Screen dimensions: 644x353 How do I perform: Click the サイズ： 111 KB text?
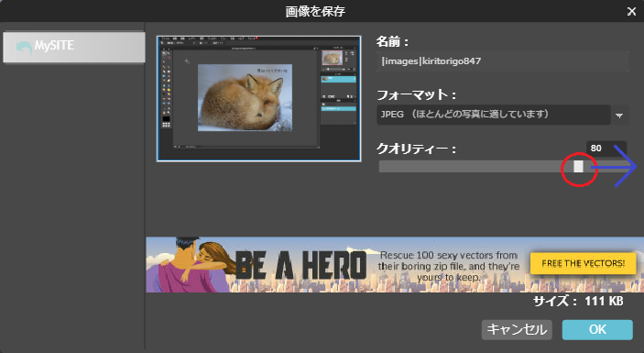[x=578, y=302]
